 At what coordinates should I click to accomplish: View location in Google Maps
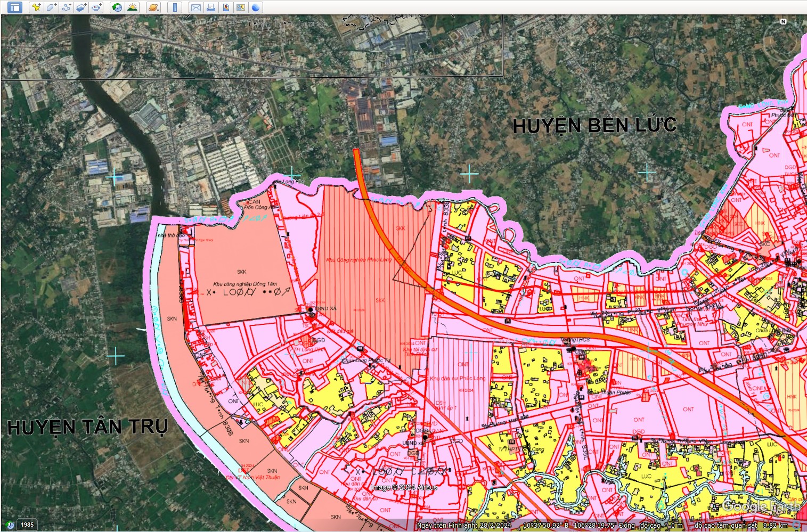point(241,7)
